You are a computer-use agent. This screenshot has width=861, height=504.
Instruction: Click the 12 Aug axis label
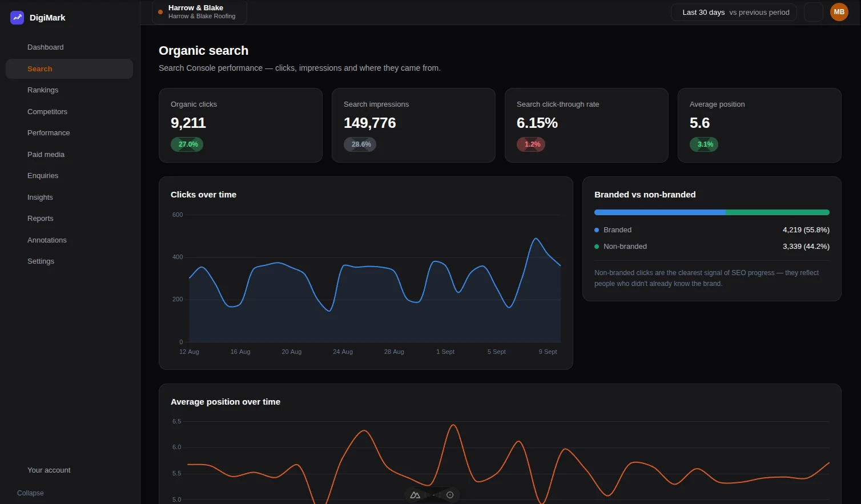coord(189,352)
